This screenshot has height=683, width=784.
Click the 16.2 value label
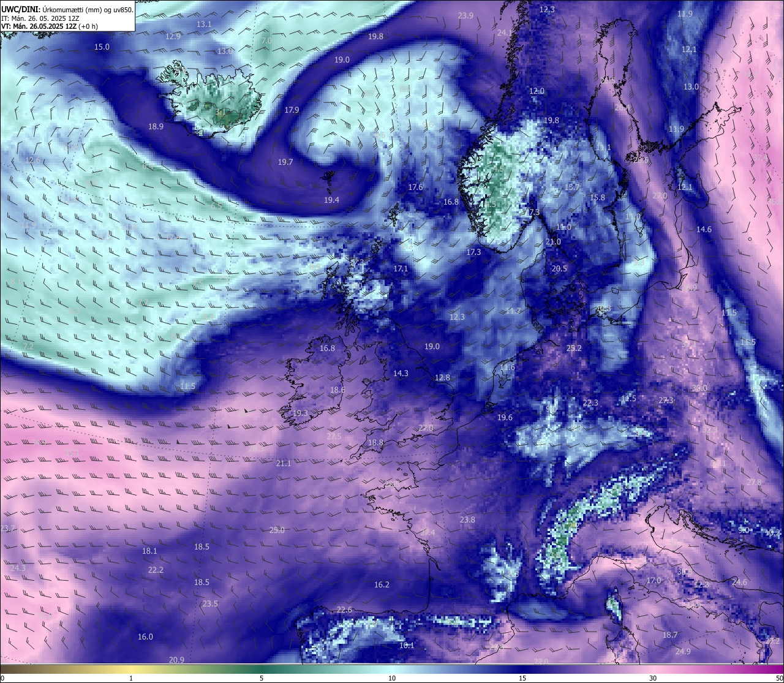pyautogui.click(x=382, y=585)
